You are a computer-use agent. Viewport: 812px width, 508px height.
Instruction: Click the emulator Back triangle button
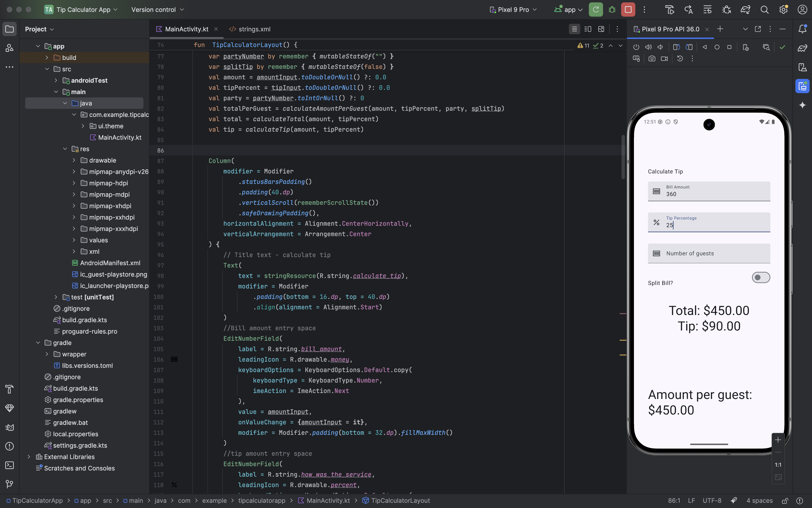click(x=705, y=47)
